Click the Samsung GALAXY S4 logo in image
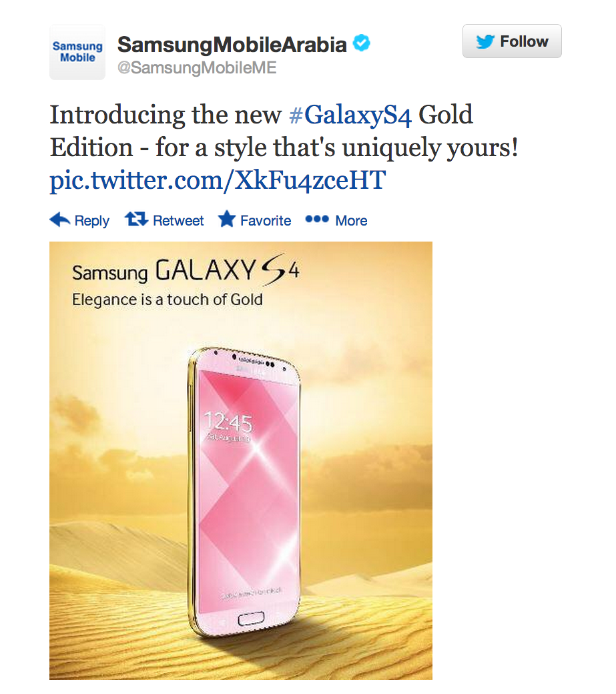The width and height of the screenshot is (616, 694). (x=186, y=270)
